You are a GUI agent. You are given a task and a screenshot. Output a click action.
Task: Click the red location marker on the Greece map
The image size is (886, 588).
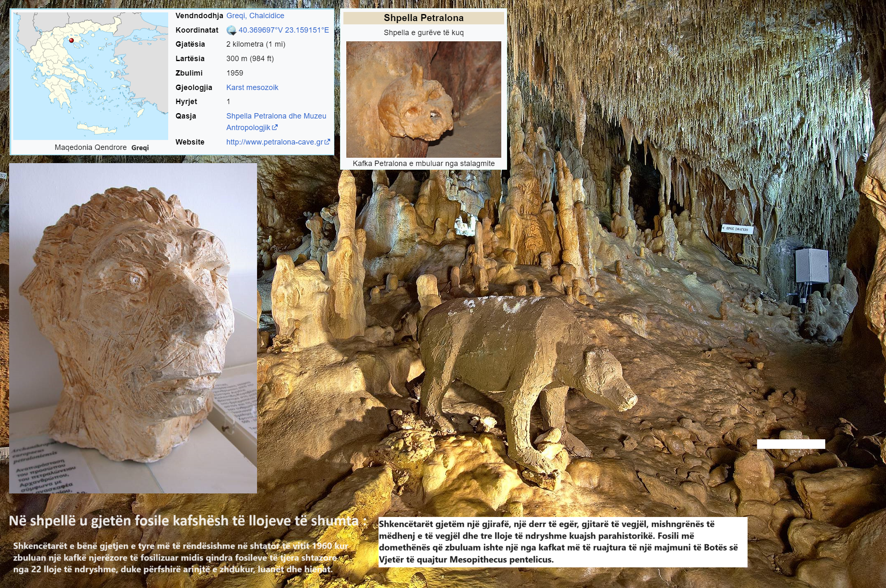pos(71,40)
